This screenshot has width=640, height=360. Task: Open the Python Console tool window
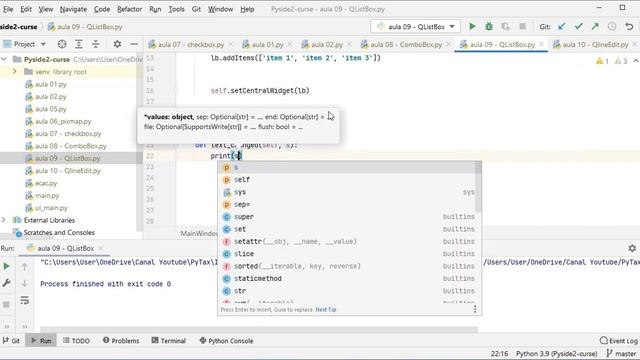point(226,340)
